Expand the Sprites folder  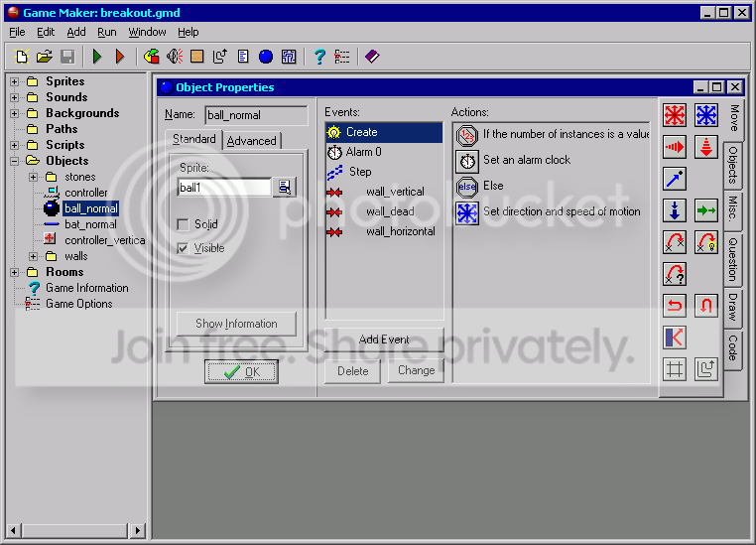click(15, 81)
